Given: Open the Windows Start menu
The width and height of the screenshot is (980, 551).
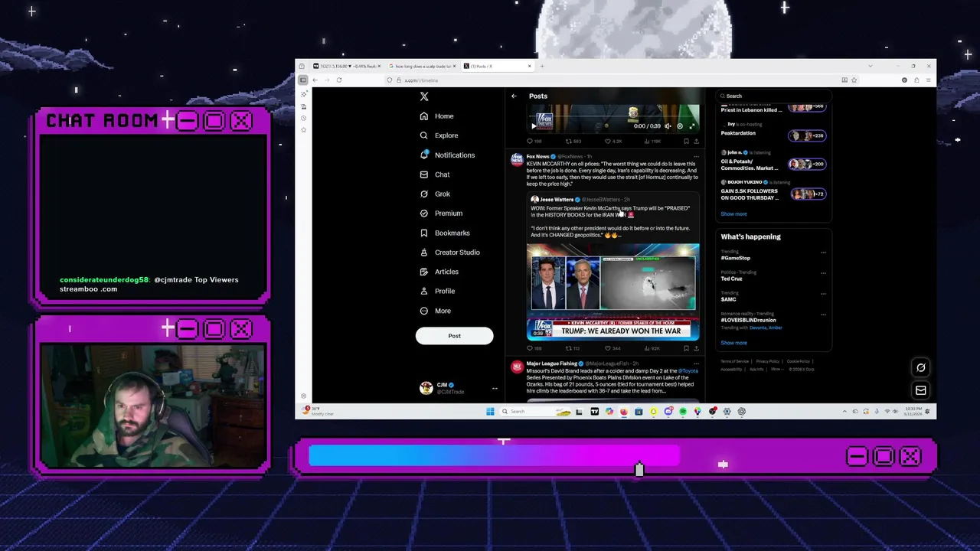Looking at the screenshot, I should tap(490, 412).
